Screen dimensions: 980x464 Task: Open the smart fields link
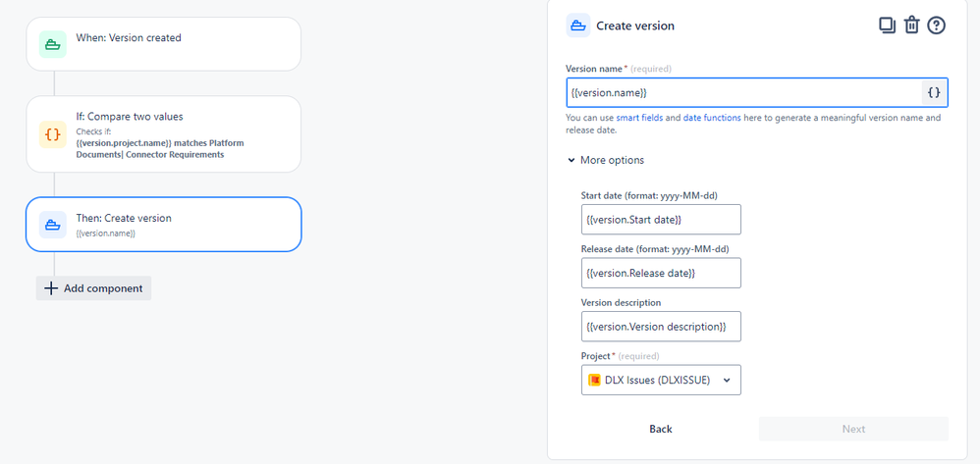639,118
